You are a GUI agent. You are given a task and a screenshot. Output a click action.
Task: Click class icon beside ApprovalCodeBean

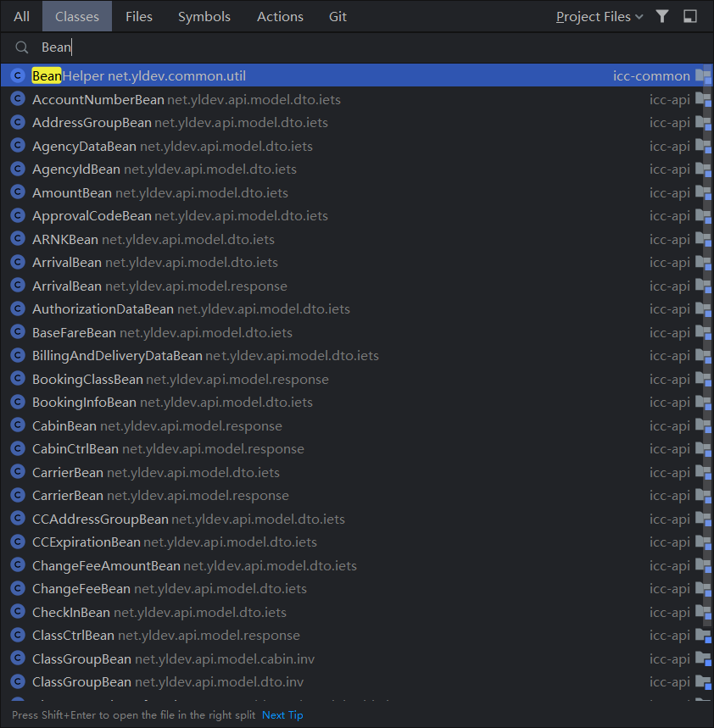18,215
